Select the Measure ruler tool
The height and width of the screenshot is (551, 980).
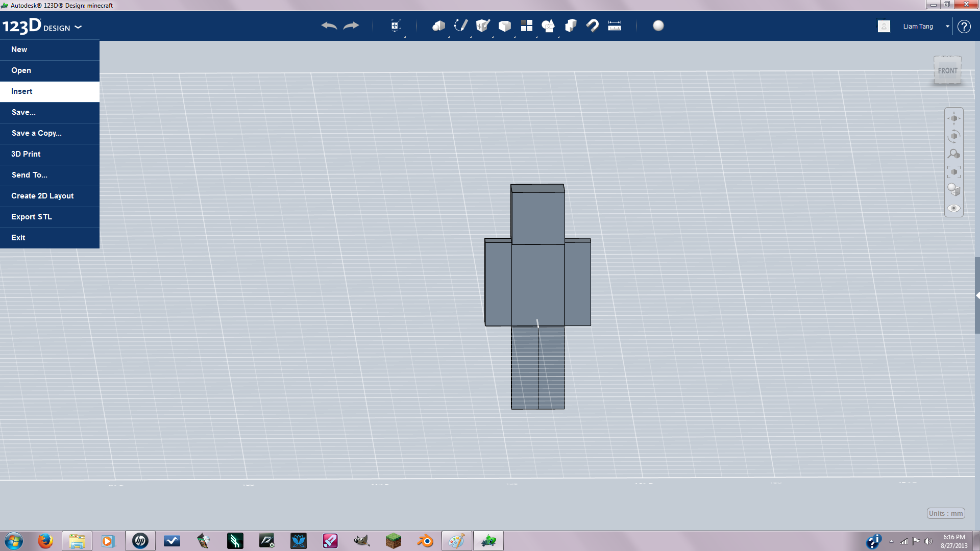coord(615,26)
